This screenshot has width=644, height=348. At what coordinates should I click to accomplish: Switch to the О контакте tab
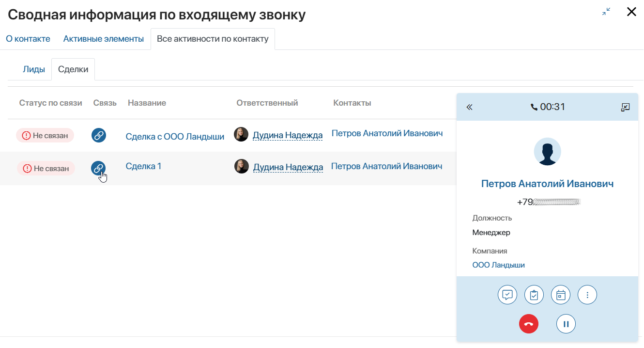point(28,39)
